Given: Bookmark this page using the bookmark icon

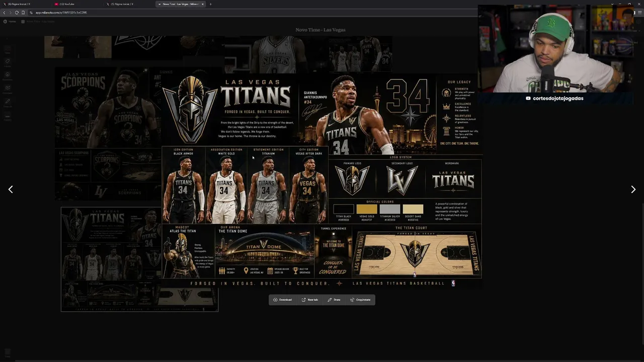Looking at the screenshot, I should [23, 13].
